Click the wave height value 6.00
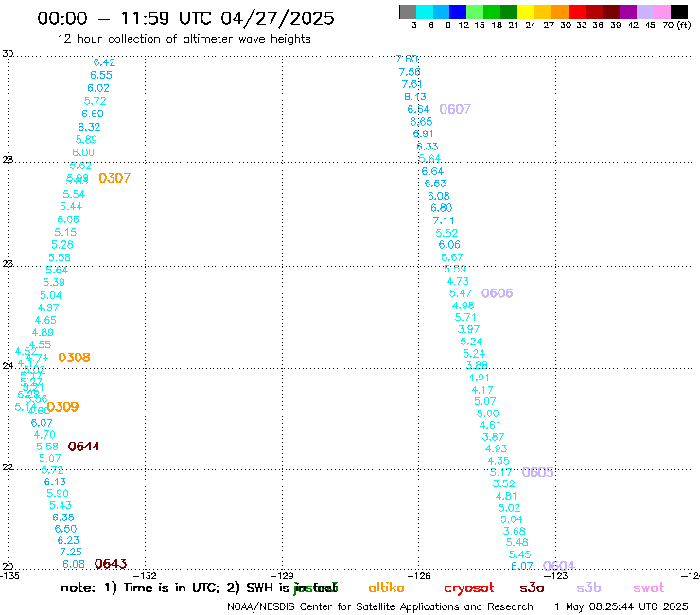 point(83,152)
